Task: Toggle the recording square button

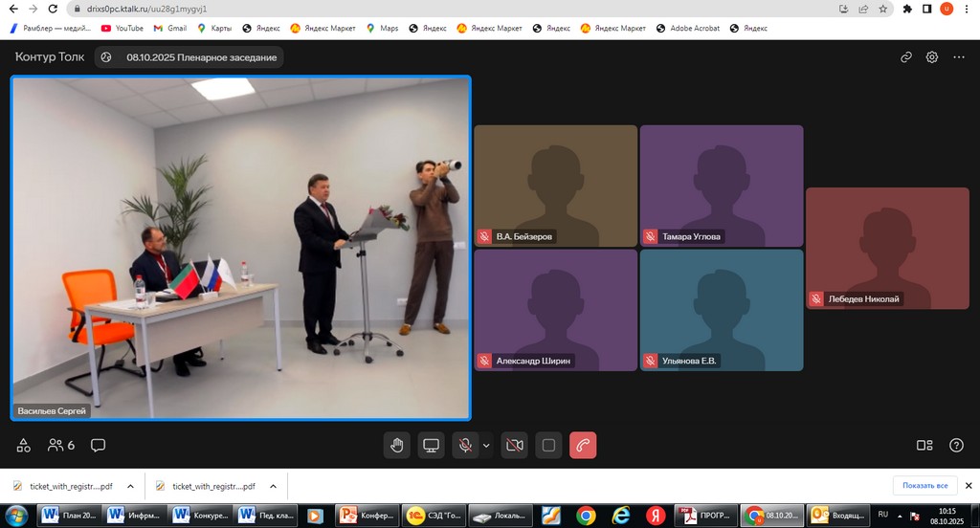Action: (x=548, y=445)
